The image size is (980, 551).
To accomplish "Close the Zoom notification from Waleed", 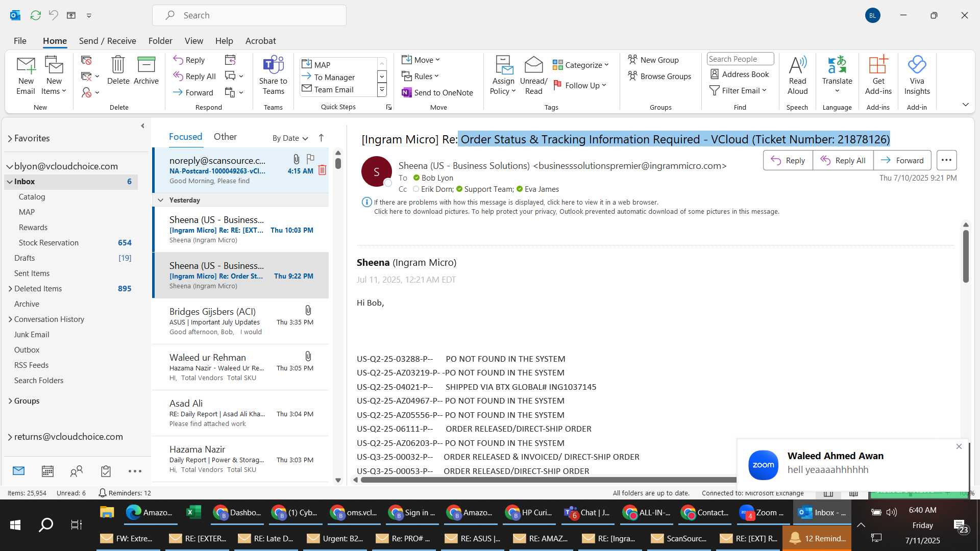I will 959,446.
